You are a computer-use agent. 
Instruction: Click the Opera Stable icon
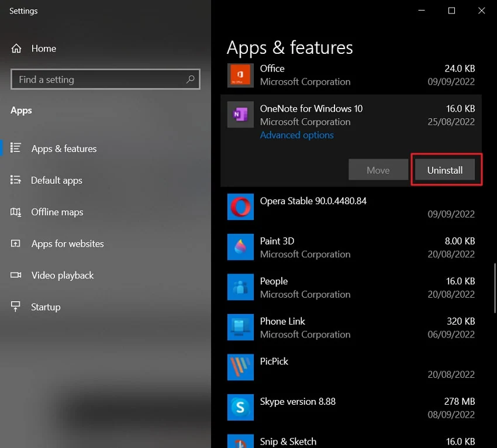point(240,207)
